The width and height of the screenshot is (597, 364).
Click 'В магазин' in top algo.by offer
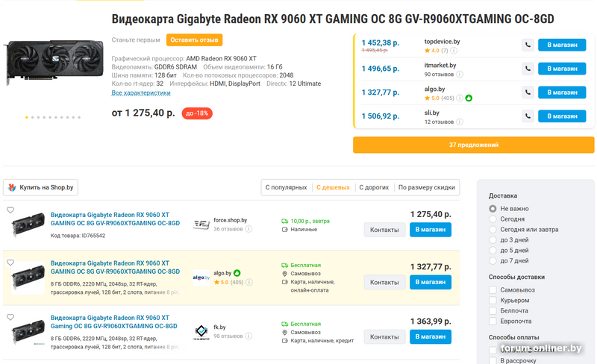click(562, 92)
